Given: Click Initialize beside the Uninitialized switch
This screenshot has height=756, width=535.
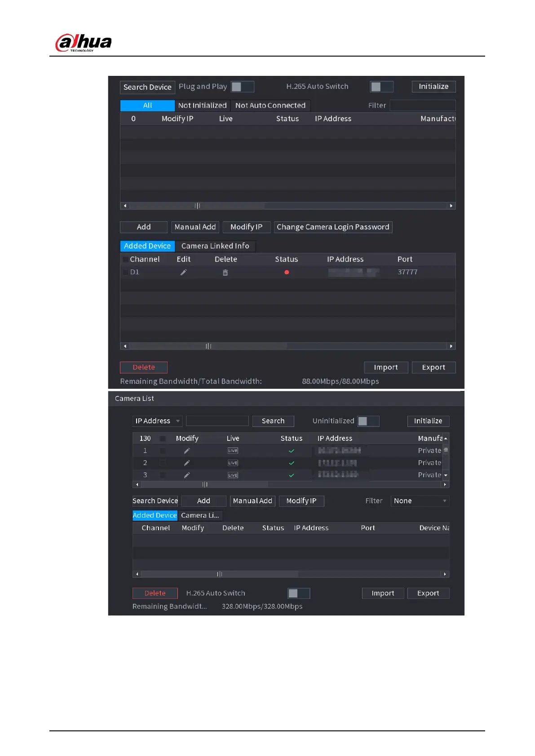Looking at the screenshot, I should point(428,421).
